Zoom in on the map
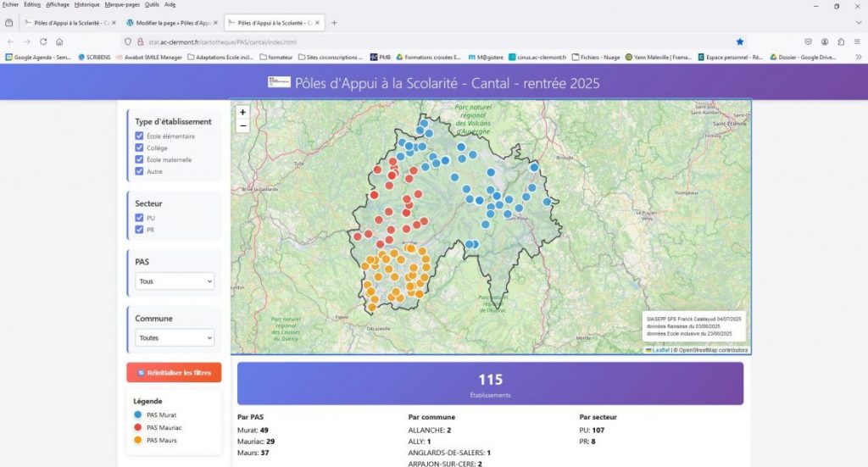The height and width of the screenshot is (467, 868). [x=243, y=112]
